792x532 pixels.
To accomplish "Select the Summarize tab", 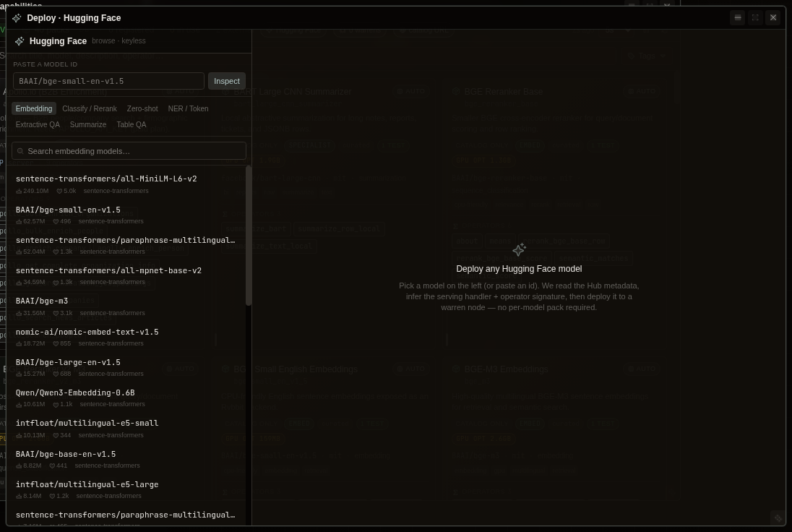I will (88, 125).
